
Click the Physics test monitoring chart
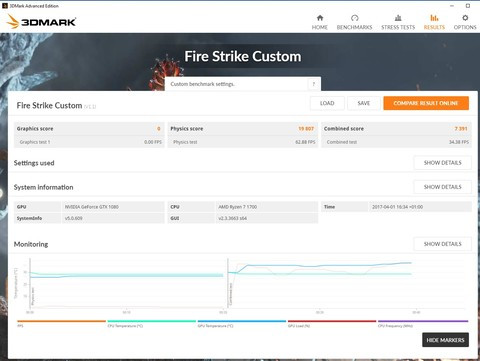127,283
